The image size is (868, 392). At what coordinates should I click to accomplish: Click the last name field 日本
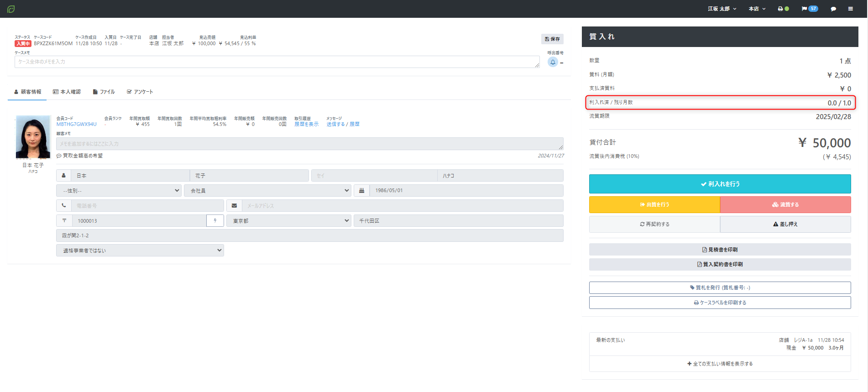(130, 176)
